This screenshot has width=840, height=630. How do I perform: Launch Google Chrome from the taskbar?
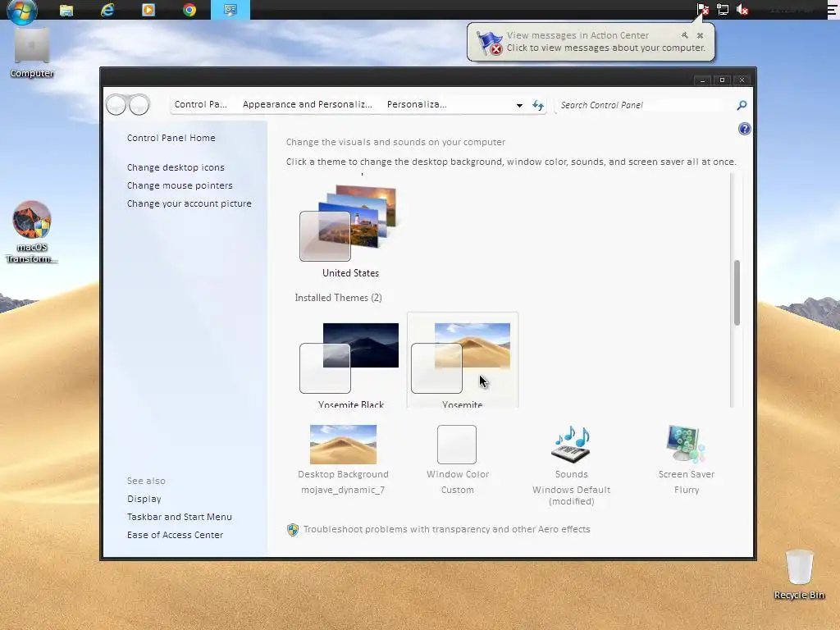click(x=189, y=10)
